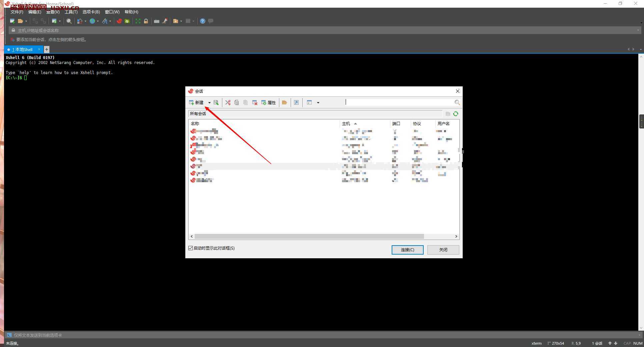
Task: Click the highlighter pen icon
Action: pos(165,21)
